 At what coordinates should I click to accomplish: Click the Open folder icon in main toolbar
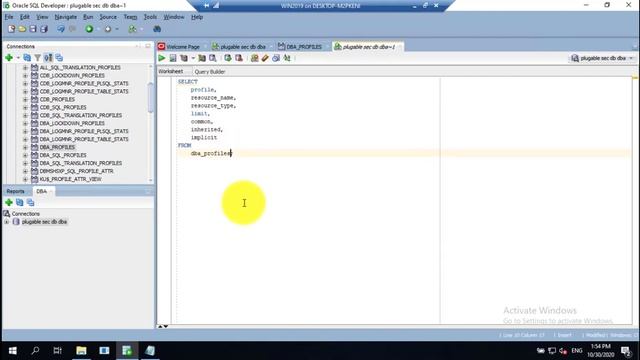(22, 29)
